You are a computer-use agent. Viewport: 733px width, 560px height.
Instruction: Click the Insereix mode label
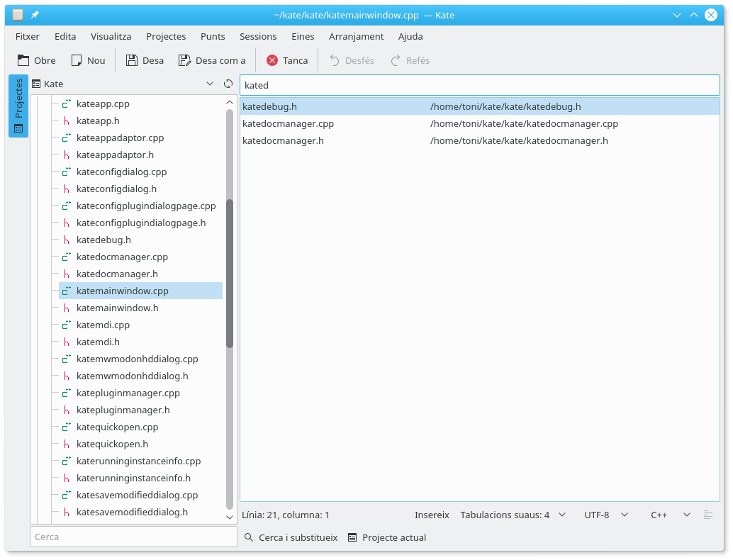coord(432,515)
